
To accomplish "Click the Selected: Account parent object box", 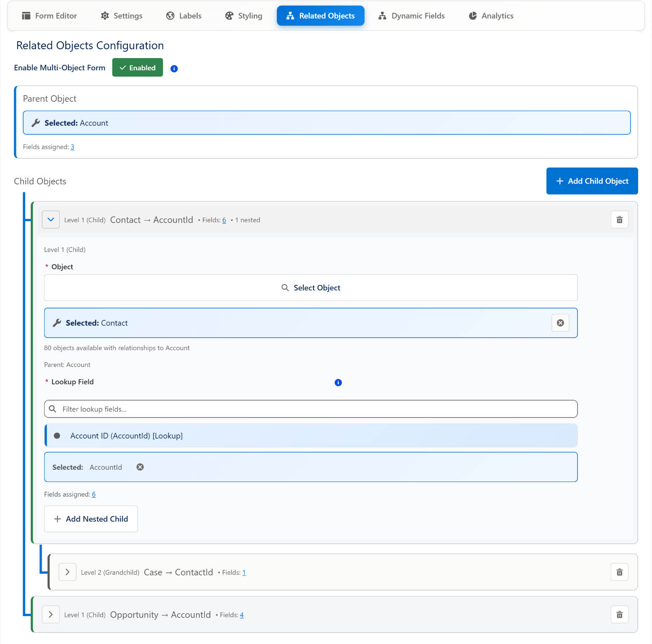I will pyautogui.click(x=327, y=122).
